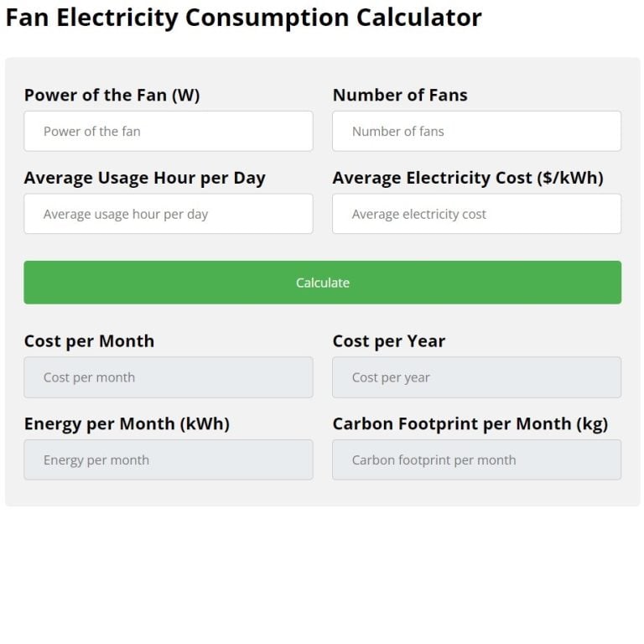Select the Average Usage Hour per Day input
Screen dimensions: 644x644
(168, 214)
